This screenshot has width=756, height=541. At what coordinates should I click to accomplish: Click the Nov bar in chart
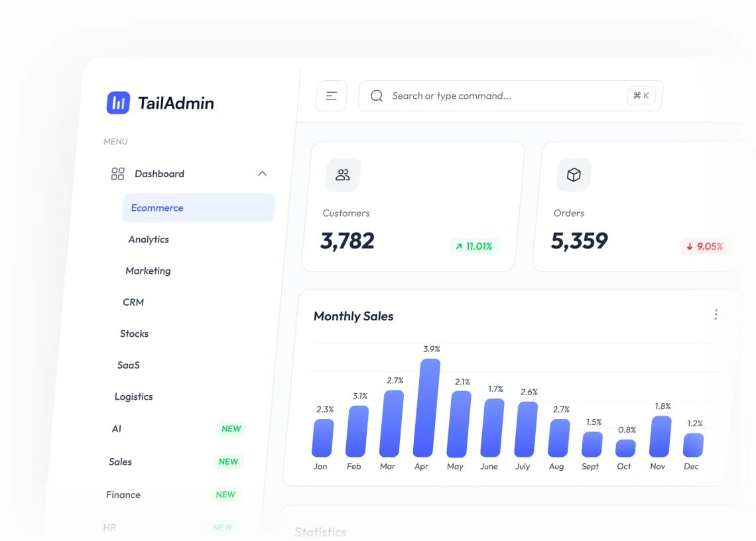[660, 436]
